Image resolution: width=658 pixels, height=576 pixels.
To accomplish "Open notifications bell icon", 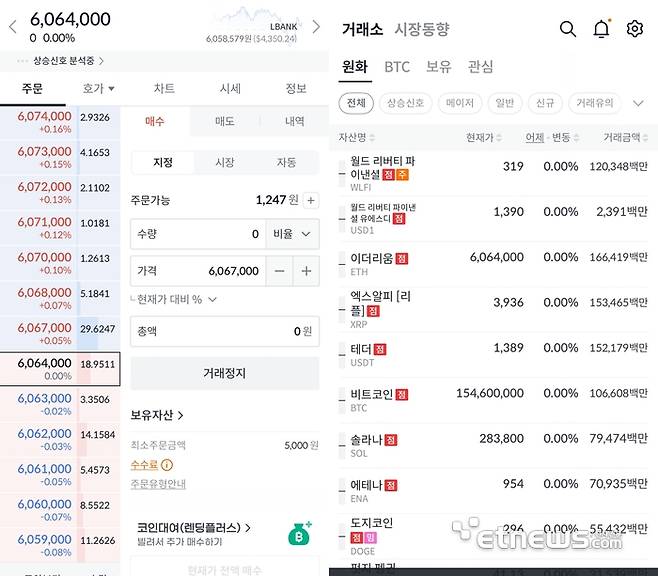I will (x=601, y=29).
